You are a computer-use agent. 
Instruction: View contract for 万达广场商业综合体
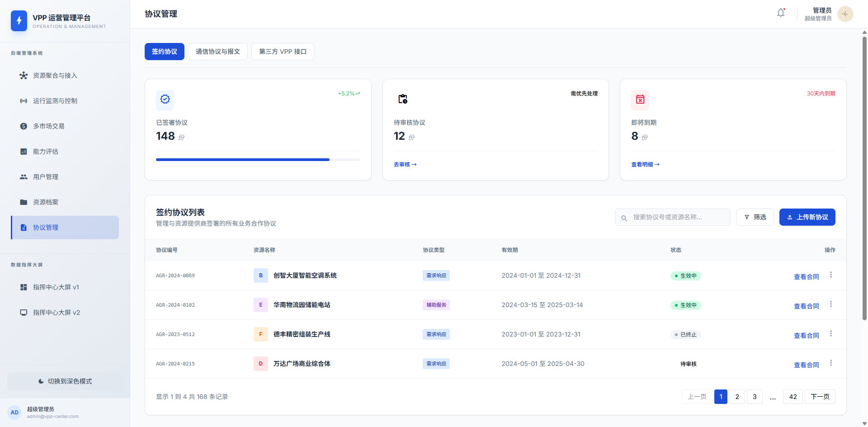pos(806,365)
